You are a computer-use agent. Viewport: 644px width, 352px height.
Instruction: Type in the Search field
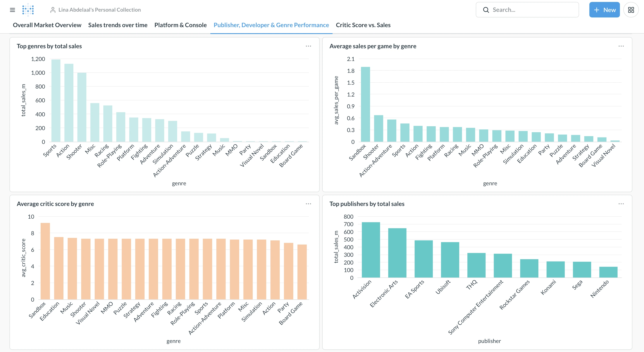[533, 10]
